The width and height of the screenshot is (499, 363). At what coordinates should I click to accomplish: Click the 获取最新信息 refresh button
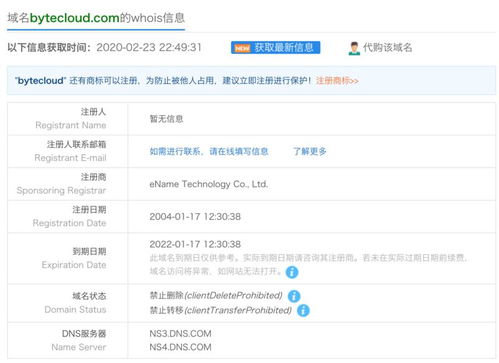[x=275, y=48]
